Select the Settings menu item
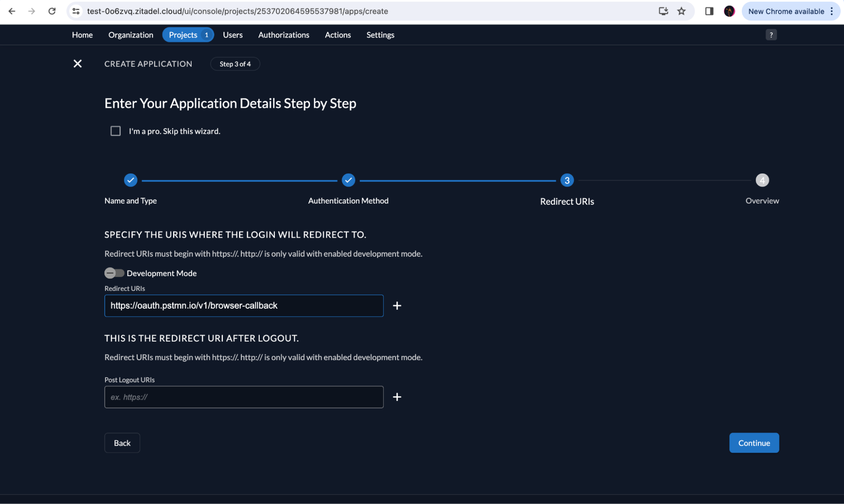The width and height of the screenshot is (844, 504). click(x=380, y=35)
